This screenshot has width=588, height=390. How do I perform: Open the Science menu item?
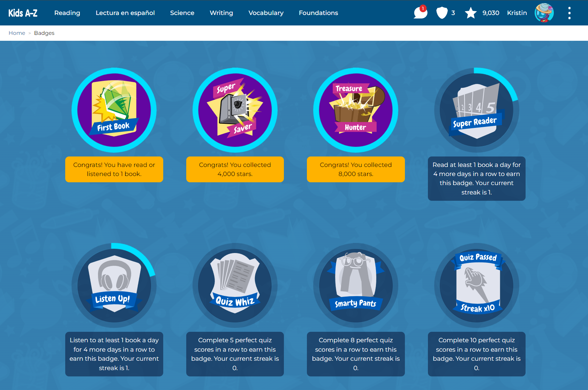point(182,13)
